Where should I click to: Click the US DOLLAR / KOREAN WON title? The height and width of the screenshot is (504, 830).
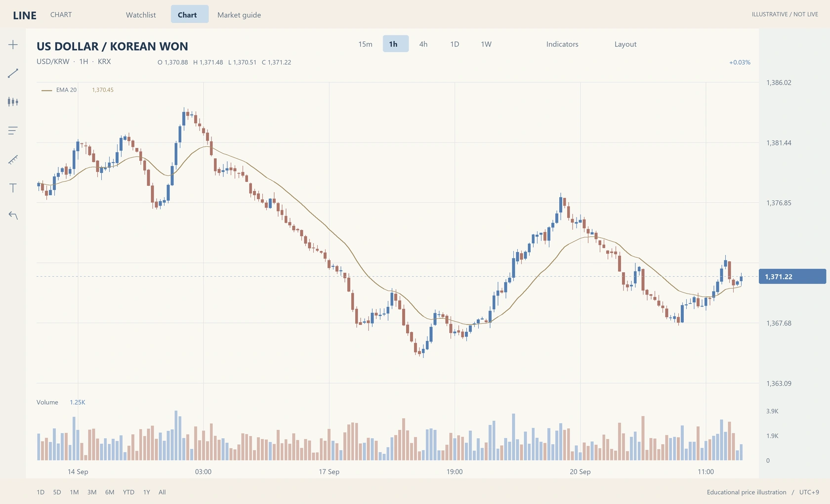(112, 46)
